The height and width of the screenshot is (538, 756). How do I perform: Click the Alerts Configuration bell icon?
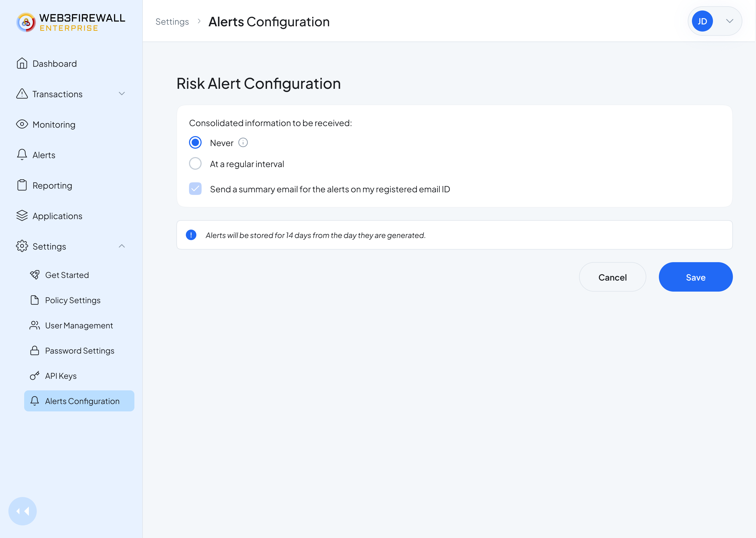click(35, 401)
